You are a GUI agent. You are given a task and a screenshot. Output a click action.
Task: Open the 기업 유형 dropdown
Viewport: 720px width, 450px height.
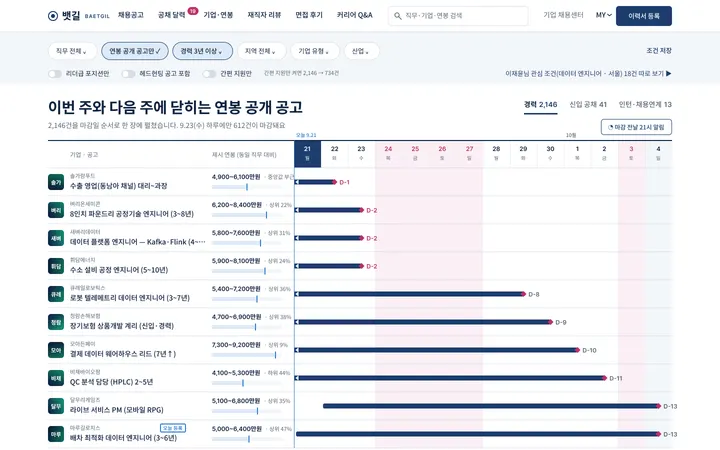tap(315, 51)
